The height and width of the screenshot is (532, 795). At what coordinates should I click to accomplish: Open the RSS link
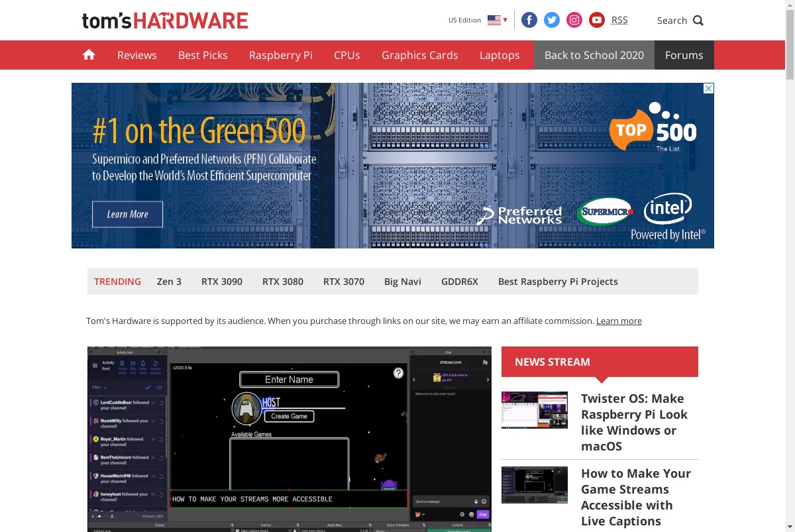619,20
